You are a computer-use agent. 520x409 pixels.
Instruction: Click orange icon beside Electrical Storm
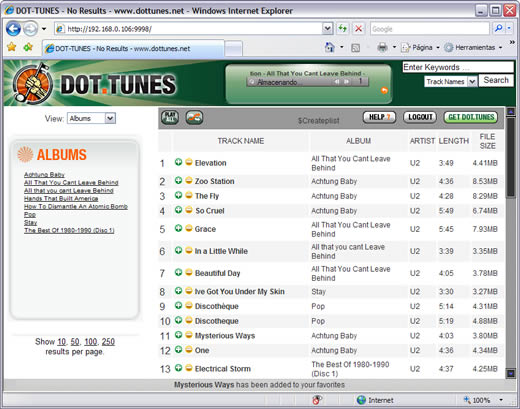click(189, 368)
